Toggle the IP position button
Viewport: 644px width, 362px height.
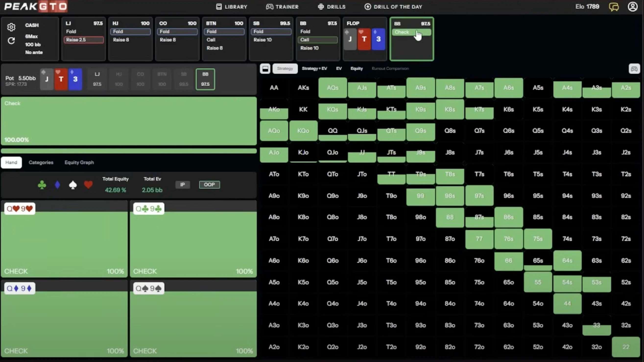pos(182,185)
